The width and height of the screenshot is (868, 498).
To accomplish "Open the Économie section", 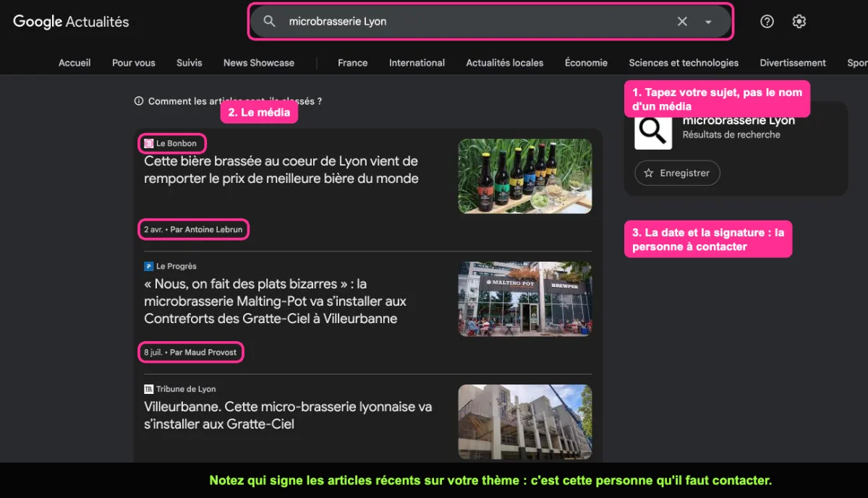I will [x=586, y=63].
